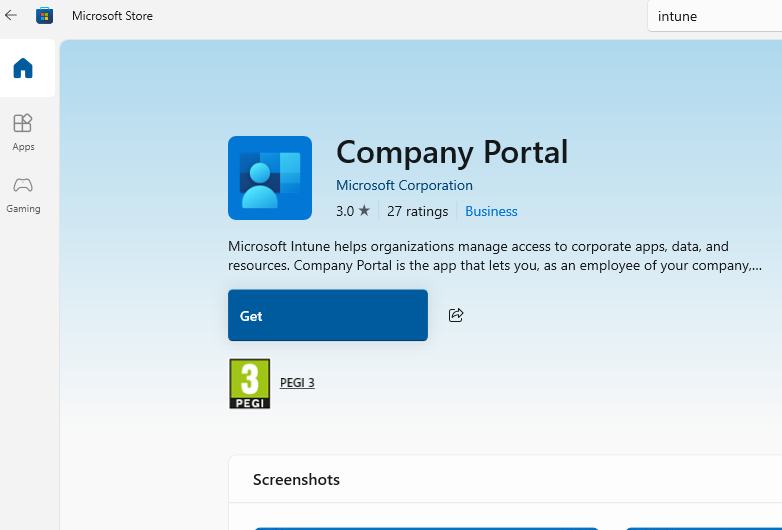Open the first screenshot preview thumbnail
The image size is (782, 530).
(x=425, y=526)
